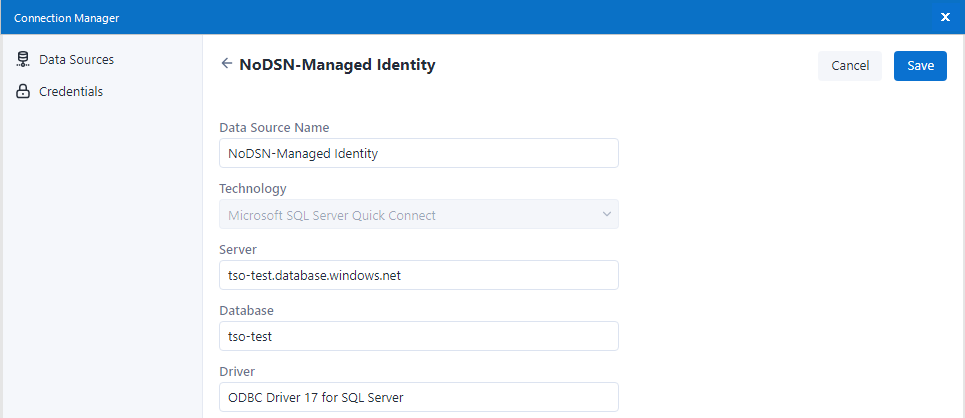Click the Connection Manager title bar text
Image resolution: width=965 pixels, height=418 pixels.
pyautogui.click(x=65, y=17)
